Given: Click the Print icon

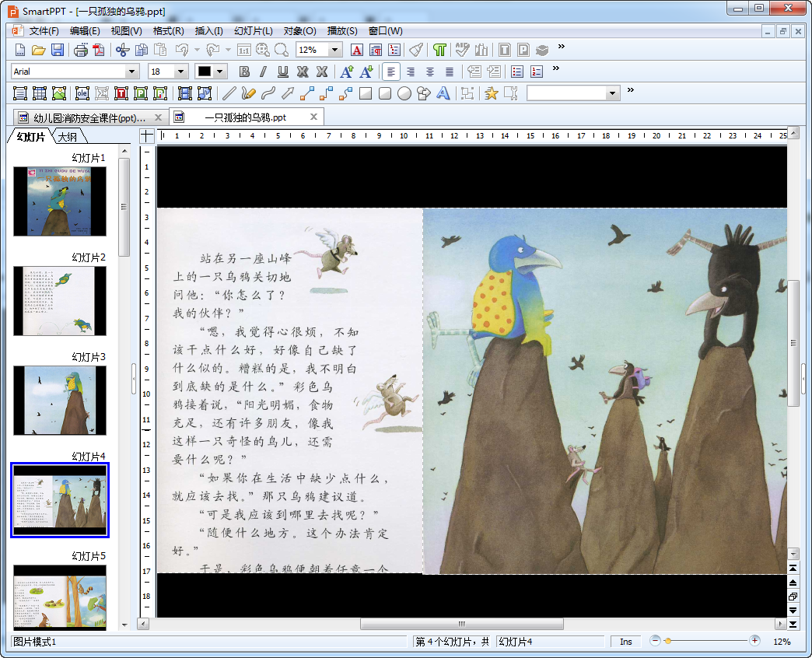Looking at the screenshot, I should click(81, 50).
